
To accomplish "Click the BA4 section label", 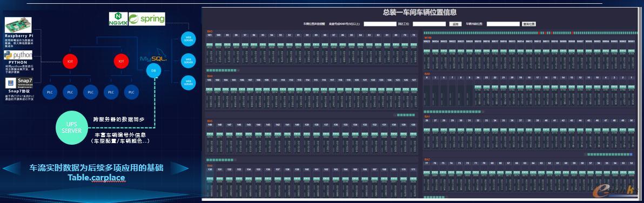I will [x=210, y=76].
